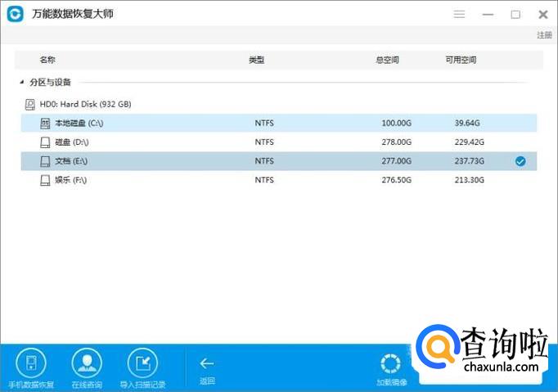
Task: Open the hamburger menu icon
Action: [x=459, y=14]
